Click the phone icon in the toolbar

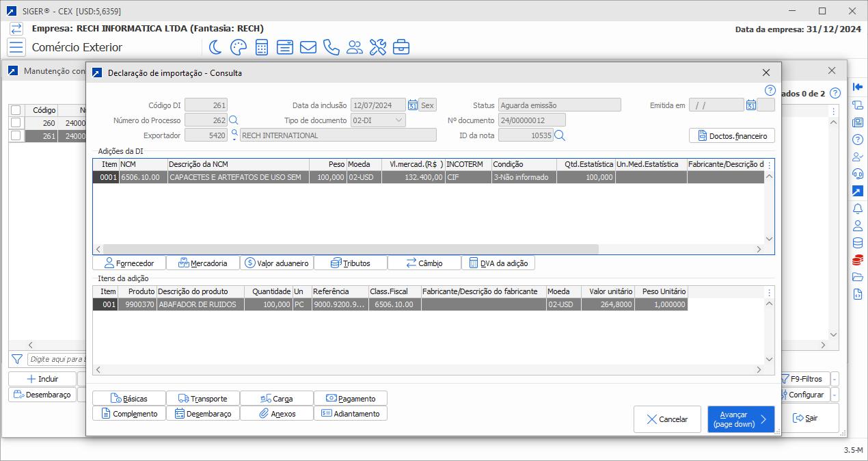tap(331, 47)
